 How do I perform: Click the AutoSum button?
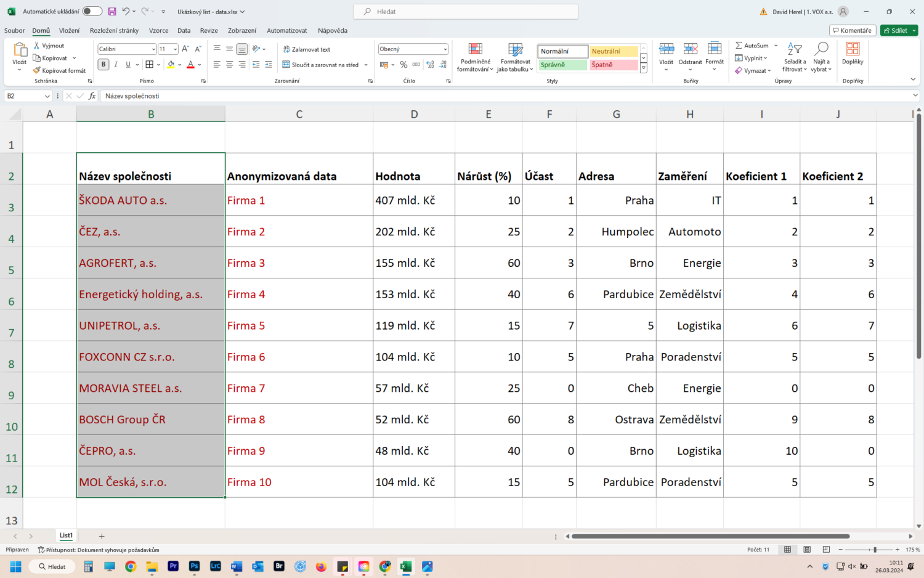pos(752,46)
